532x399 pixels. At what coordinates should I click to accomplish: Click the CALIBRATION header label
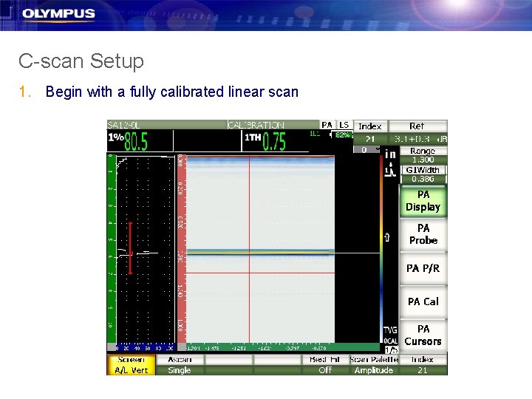[x=256, y=125]
